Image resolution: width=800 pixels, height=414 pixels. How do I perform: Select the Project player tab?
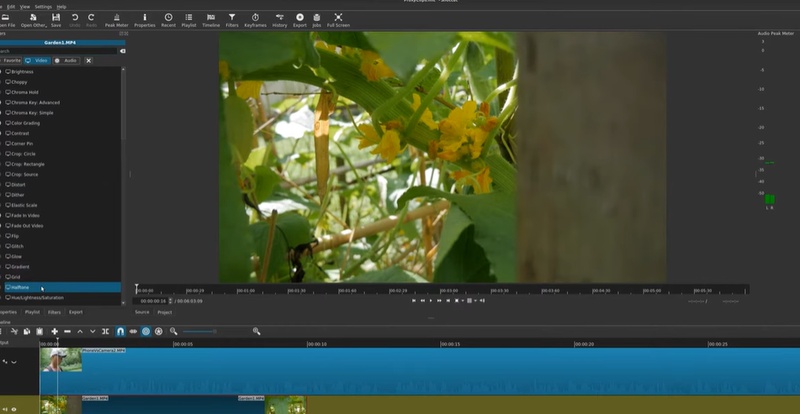[x=164, y=312]
